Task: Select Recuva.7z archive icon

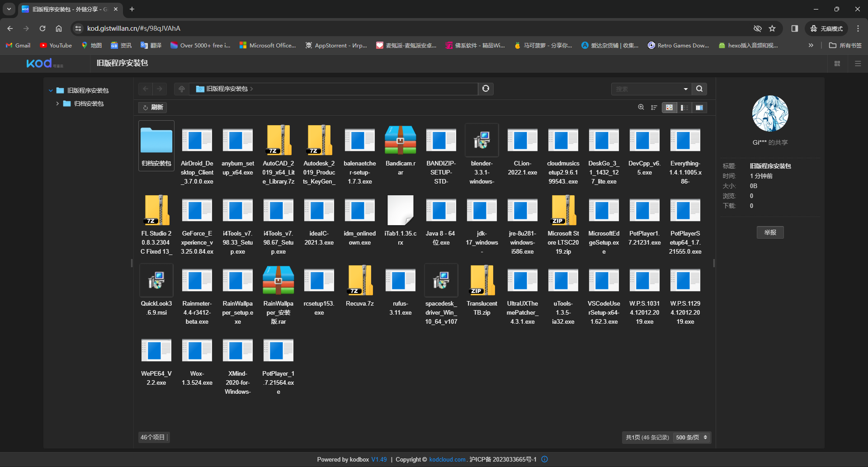Action: point(360,280)
